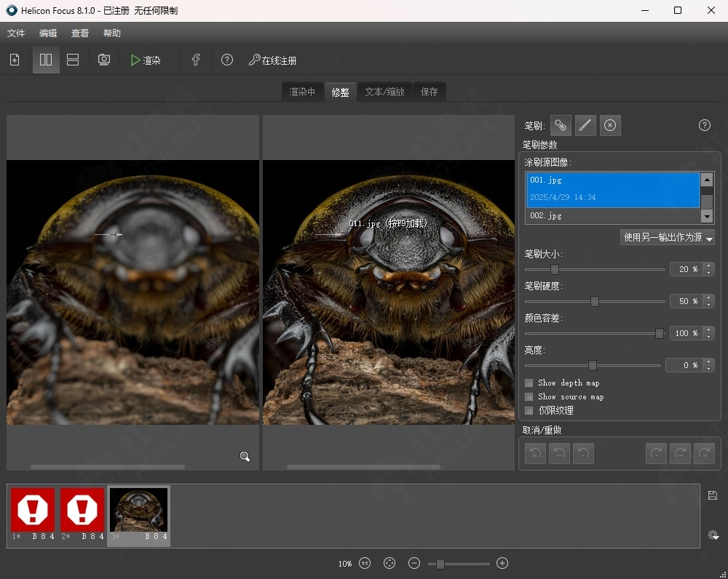Click the save icon beside the thumbnail strip
Image resolution: width=728 pixels, height=579 pixels.
click(x=713, y=495)
